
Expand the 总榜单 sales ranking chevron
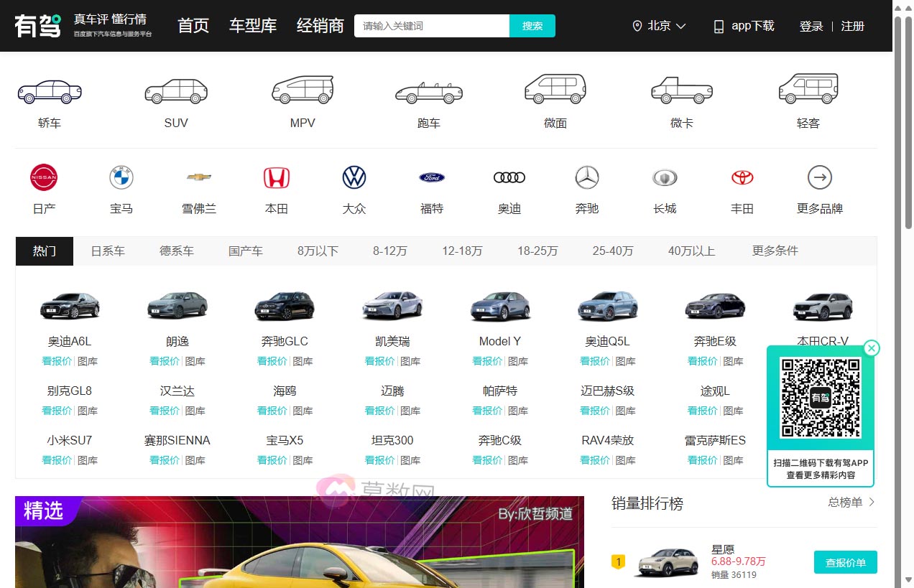click(872, 503)
